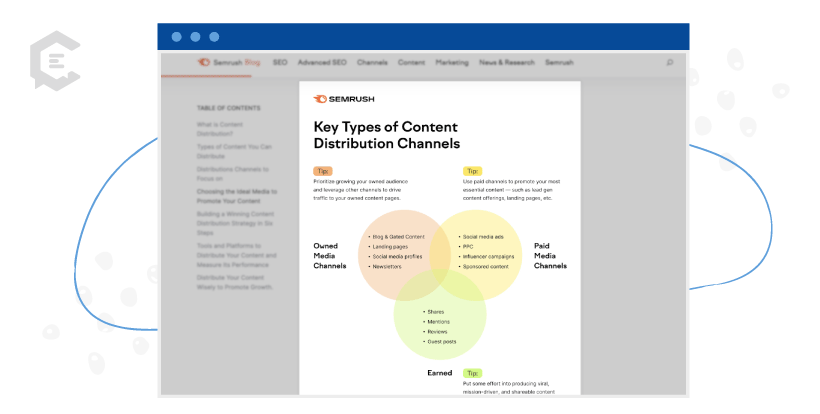Open the SEO menu item
The width and height of the screenshot is (820, 414).
tap(280, 62)
